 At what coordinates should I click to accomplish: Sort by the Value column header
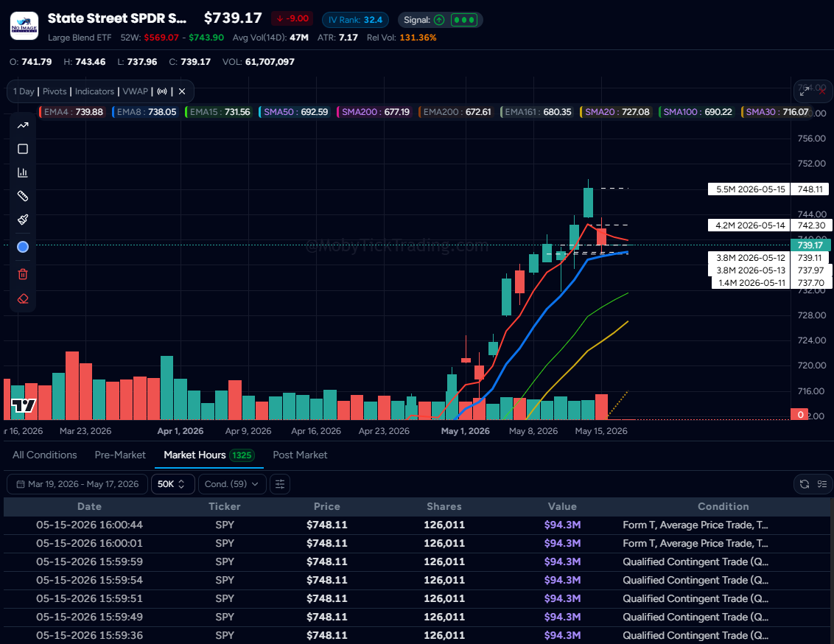pos(562,507)
